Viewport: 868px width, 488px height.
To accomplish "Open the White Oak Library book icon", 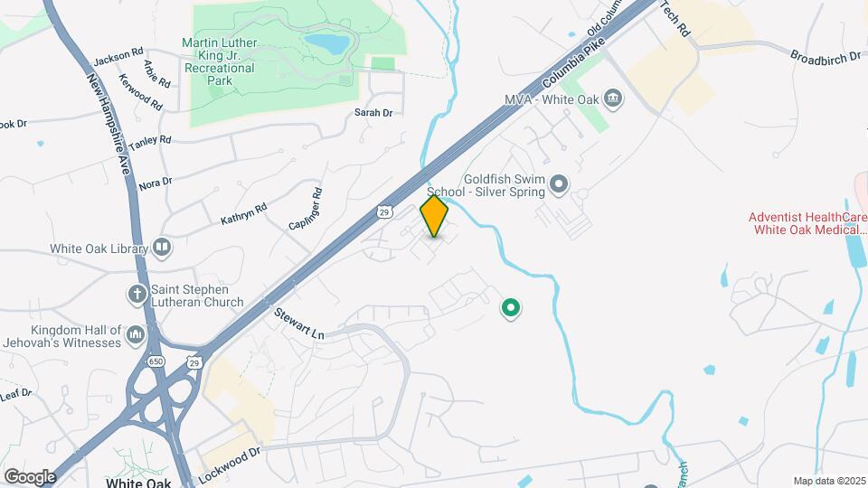I will click(x=162, y=247).
